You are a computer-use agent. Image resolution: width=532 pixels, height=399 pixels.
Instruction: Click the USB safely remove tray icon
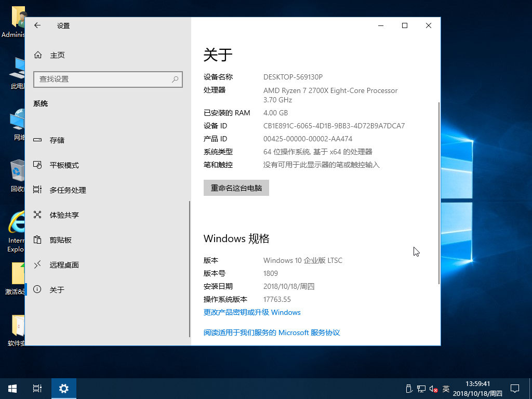[x=409, y=389]
